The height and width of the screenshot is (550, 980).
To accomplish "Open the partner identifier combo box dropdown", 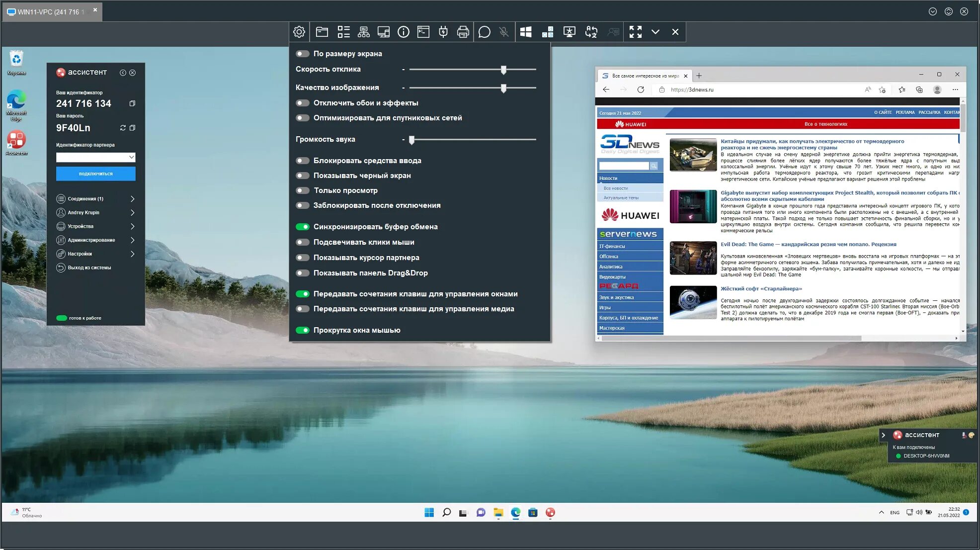I will (131, 157).
